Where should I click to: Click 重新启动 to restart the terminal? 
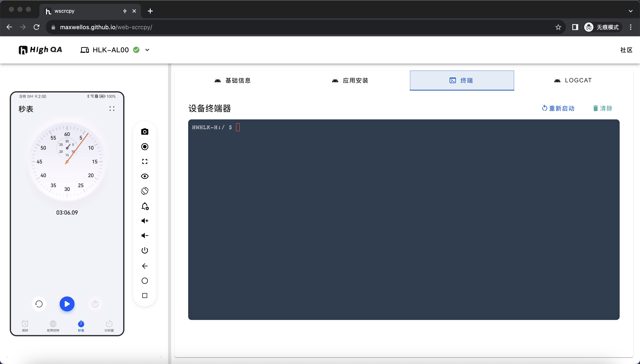click(559, 108)
